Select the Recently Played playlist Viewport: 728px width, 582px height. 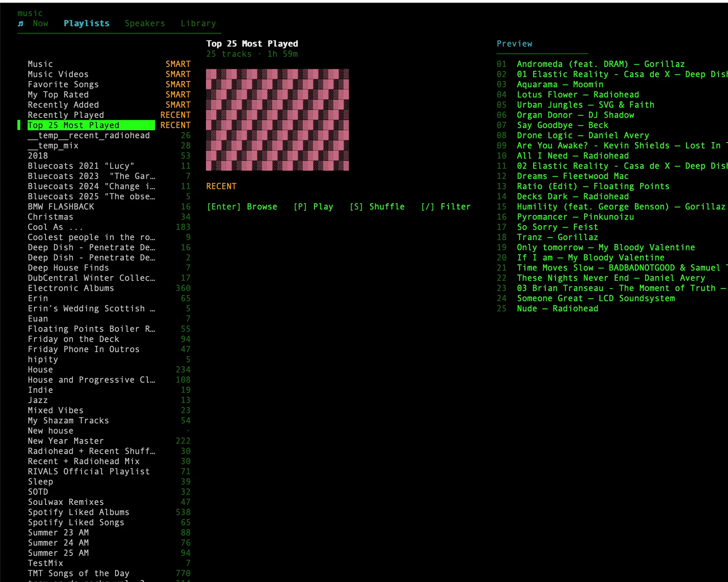point(109,115)
